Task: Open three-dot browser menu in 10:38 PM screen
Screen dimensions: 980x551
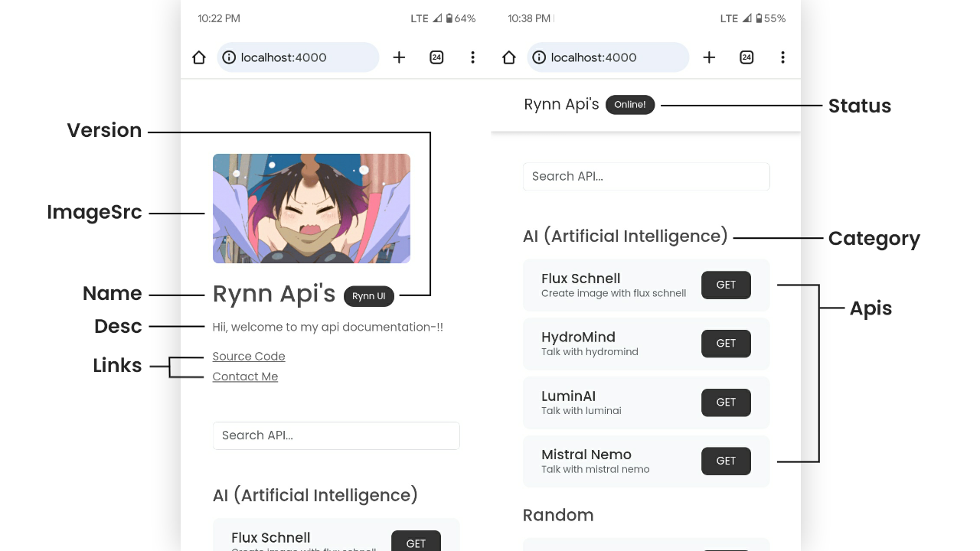Action: coord(782,57)
